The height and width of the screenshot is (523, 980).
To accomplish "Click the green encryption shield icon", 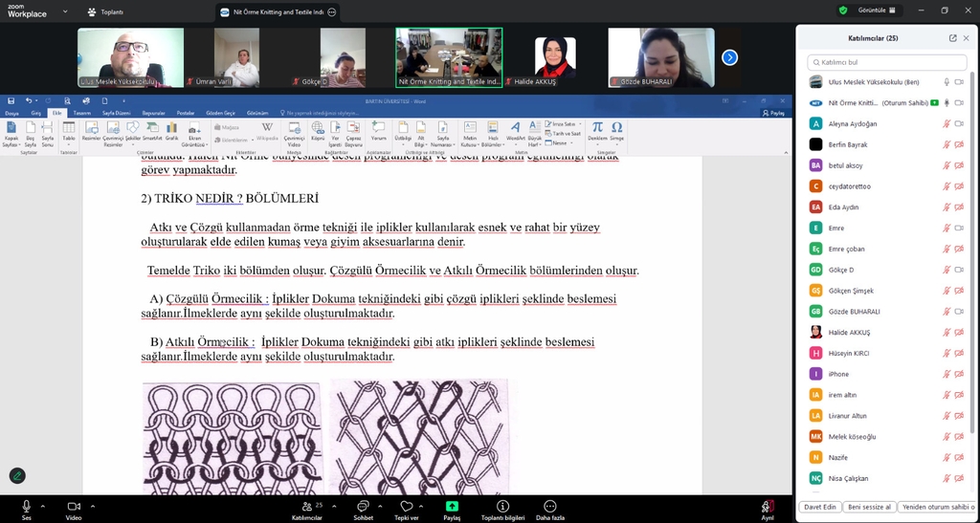I will pos(843,11).
